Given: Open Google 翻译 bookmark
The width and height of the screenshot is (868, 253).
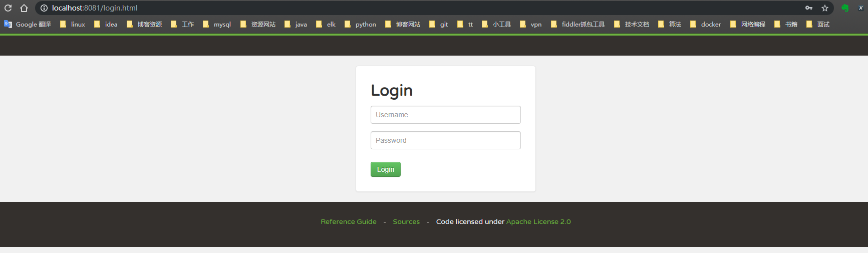Looking at the screenshot, I should [28, 24].
